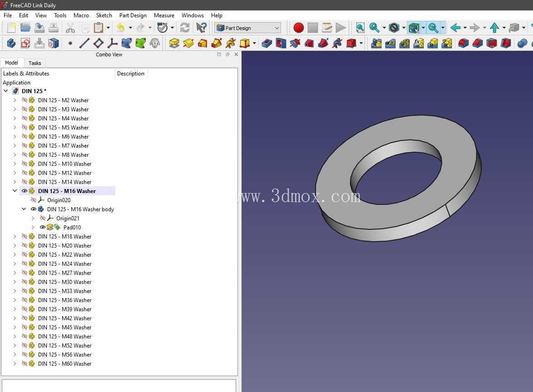The width and height of the screenshot is (533, 392).
Task: Switch to the Tasks tab
Action: [35, 63]
